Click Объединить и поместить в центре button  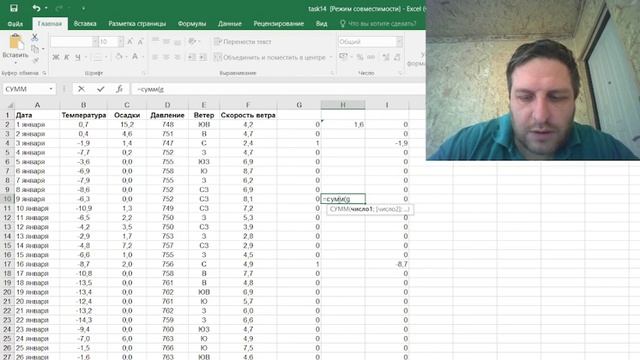pyautogui.click(x=270, y=57)
